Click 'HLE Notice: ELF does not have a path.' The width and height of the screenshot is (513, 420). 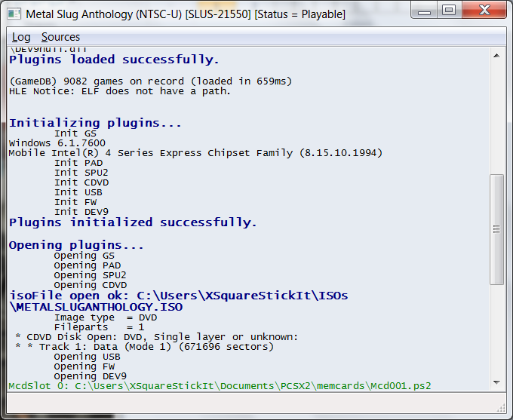(x=120, y=91)
